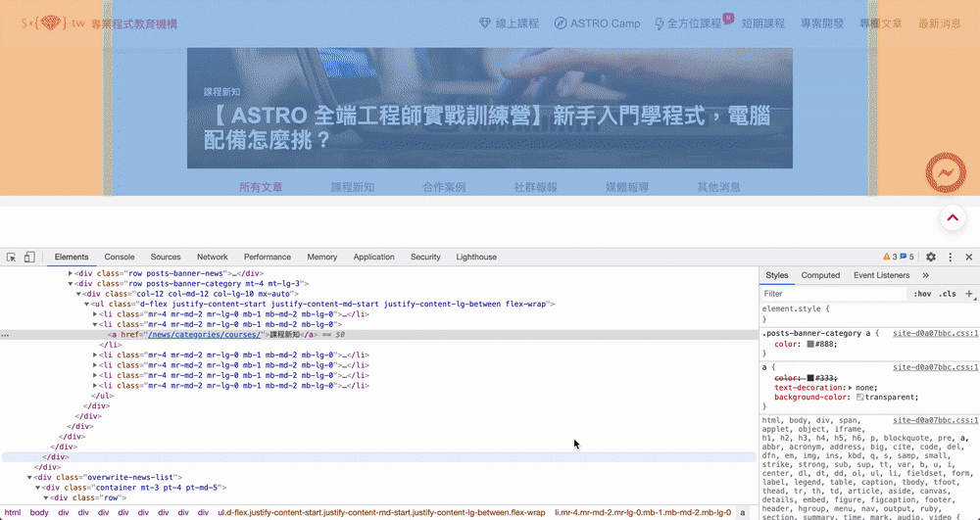The image size is (980, 520).
Task: Click the #888 color swatch
Action: coord(810,344)
